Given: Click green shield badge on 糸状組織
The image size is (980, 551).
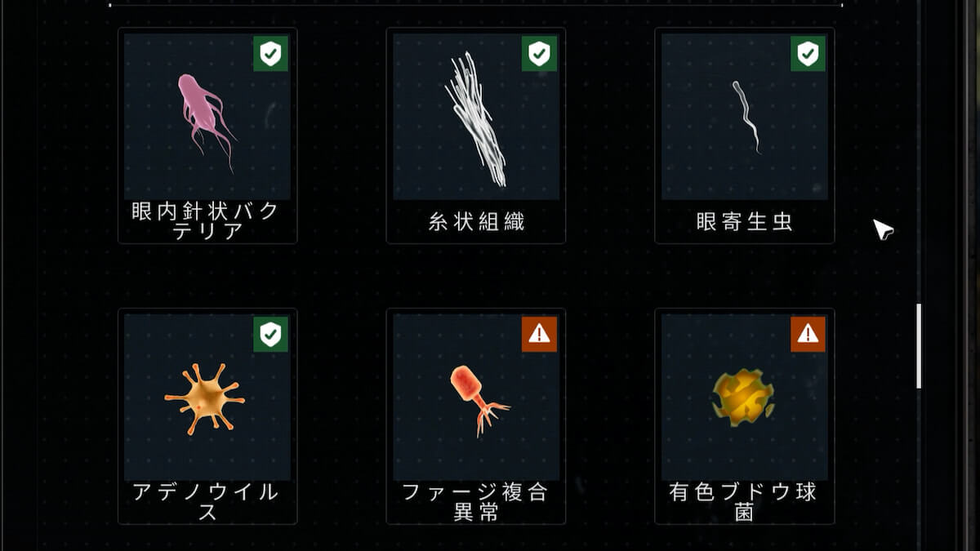Looking at the screenshot, I should pyautogui.click(x=539, y=54).
